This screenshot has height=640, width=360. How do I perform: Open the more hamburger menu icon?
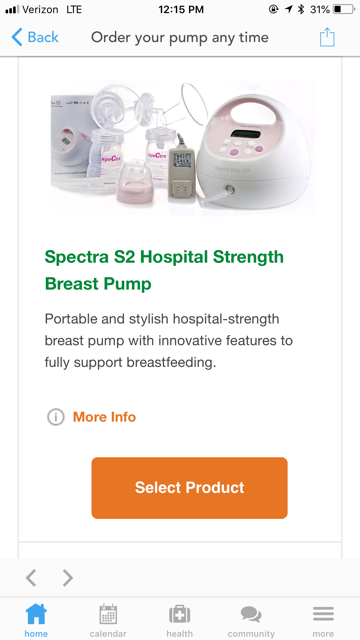click(x=323, y=614)
